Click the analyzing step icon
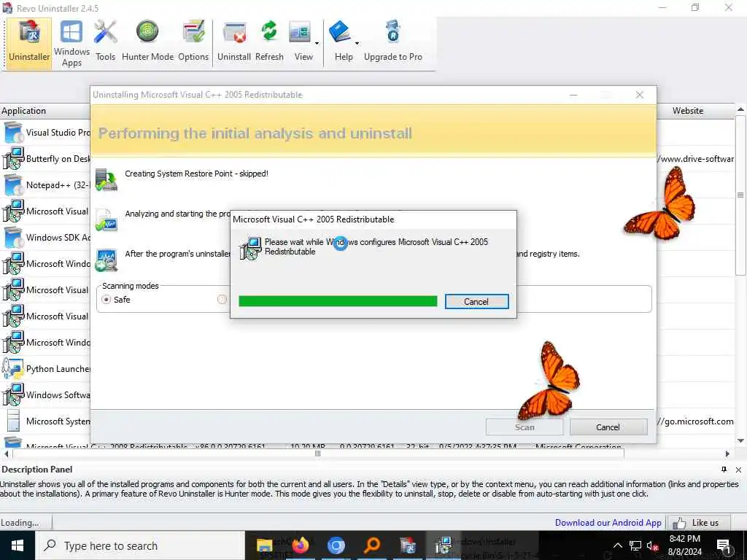Image resolution: width=747 pixels, height=560 pixels. tap(106, 219)
